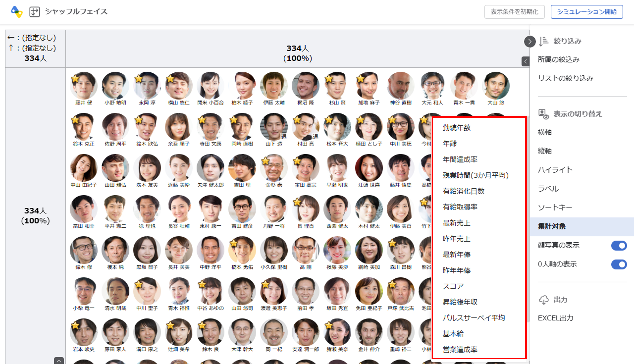This screenshot has width=634, height=364.
Task: Open the 集計対象 setting
Action: click(582, 227)
